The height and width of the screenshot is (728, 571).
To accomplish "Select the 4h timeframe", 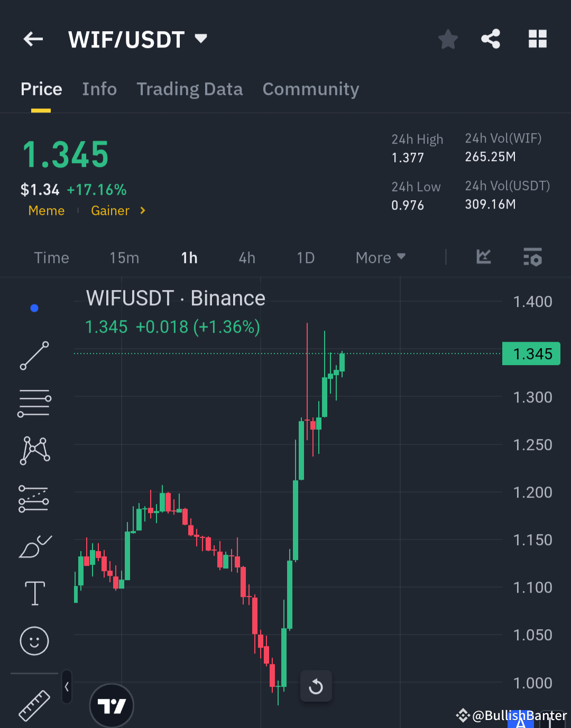I will tap(246, 257).
